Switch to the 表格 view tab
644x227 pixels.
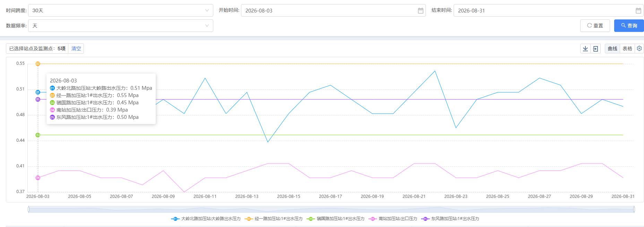point(627,49)
